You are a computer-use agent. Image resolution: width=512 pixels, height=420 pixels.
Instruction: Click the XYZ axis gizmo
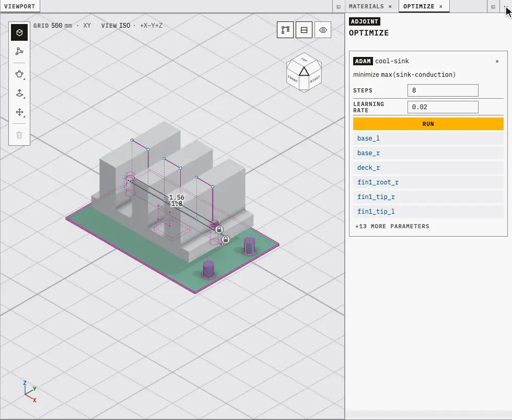coord(30,391)
